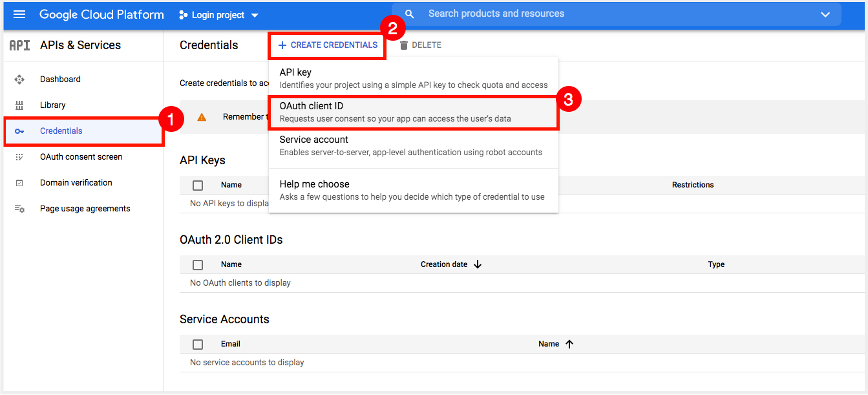868x395 pixels.
Task: Expand the search bar dropdown chevron
Action: tap(825, 15)
